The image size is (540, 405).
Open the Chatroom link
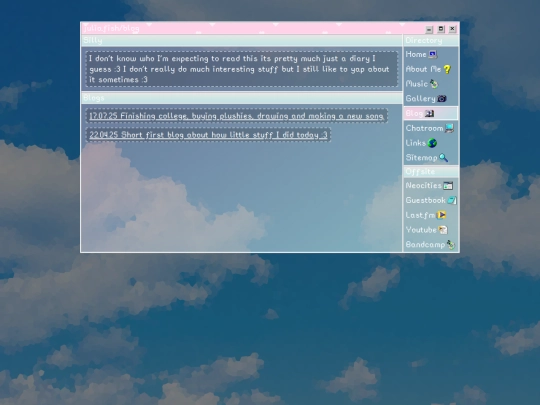pyautogui.click(x=424, y=128)
